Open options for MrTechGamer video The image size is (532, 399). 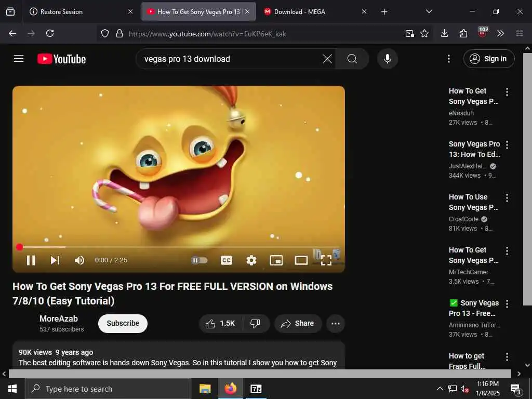coord(507,251)
